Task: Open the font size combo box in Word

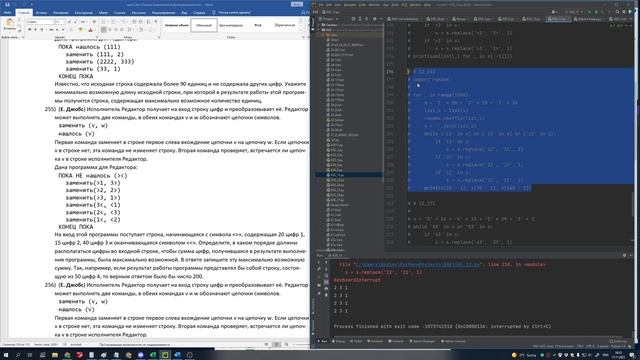Action: tap(60, 22)
